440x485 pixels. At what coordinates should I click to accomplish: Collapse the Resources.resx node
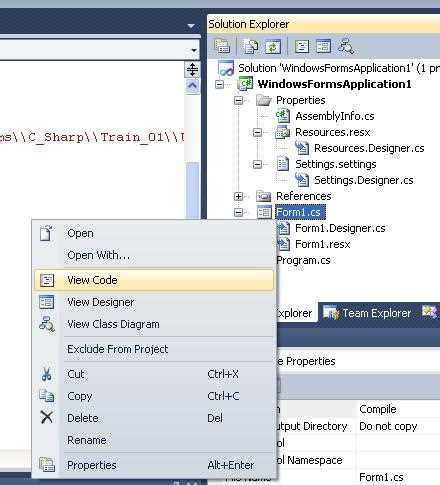pos(257,132)
